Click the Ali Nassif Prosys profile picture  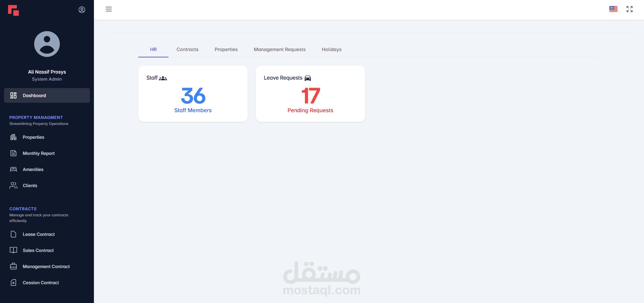47,44
